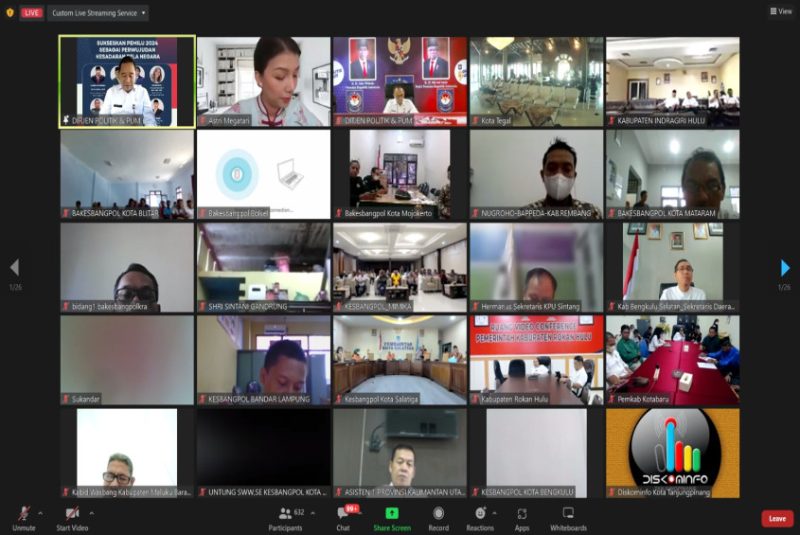Select Kesbangpol Kota Salatiga video tile
The width and height of the screenshot is (800, 535).
(x=400, y=360)
